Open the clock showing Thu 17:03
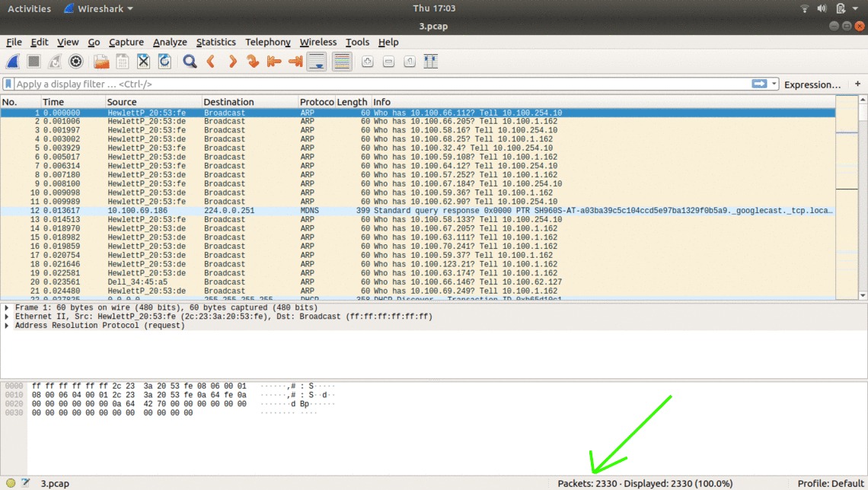The width and height of the screenshot is (868, 490). point(434,8)
